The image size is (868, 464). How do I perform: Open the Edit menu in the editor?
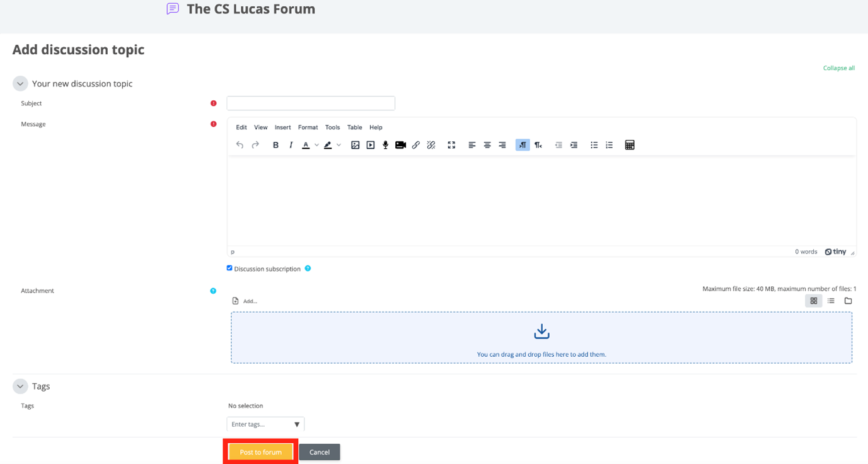tap(241, 127)
